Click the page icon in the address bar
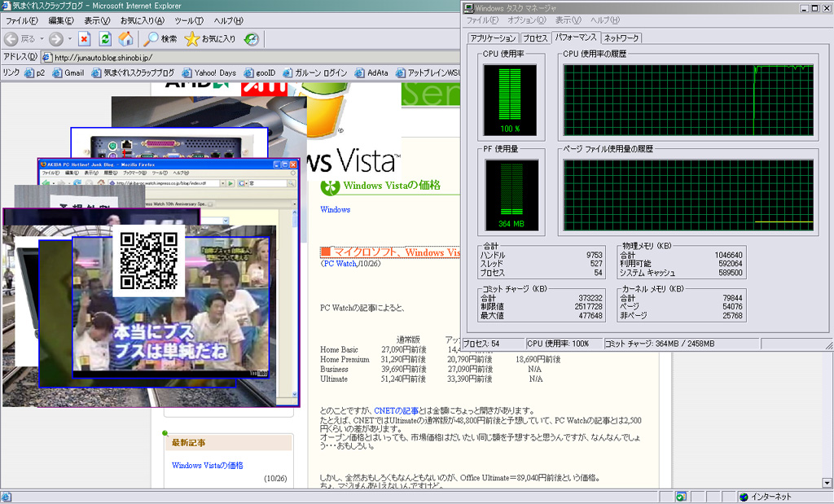834x504 pixels. (46, 58)
